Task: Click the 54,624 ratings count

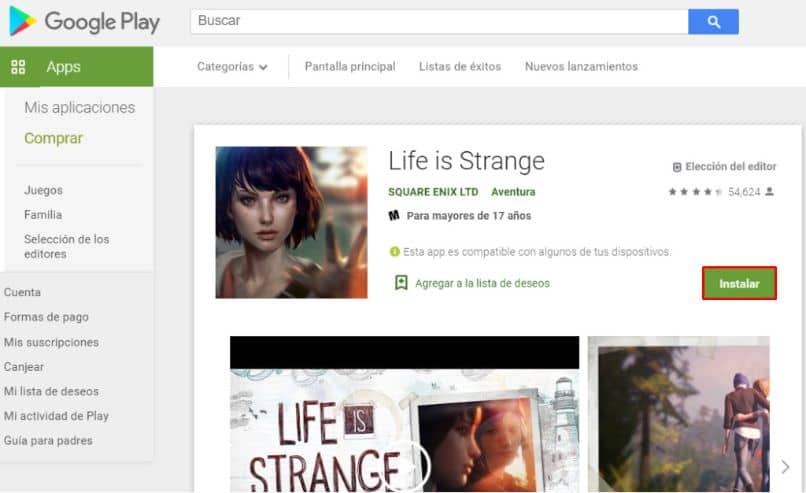Action: click(x=744, y=192)
